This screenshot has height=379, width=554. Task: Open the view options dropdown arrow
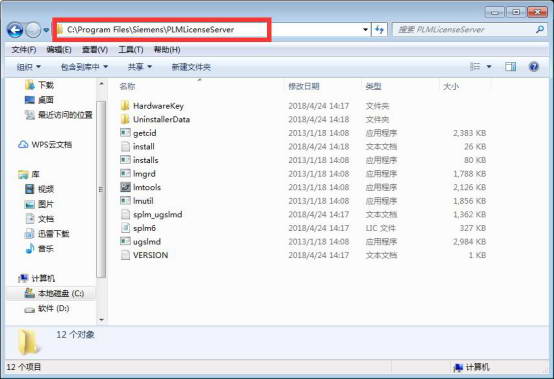coord(489,66)
